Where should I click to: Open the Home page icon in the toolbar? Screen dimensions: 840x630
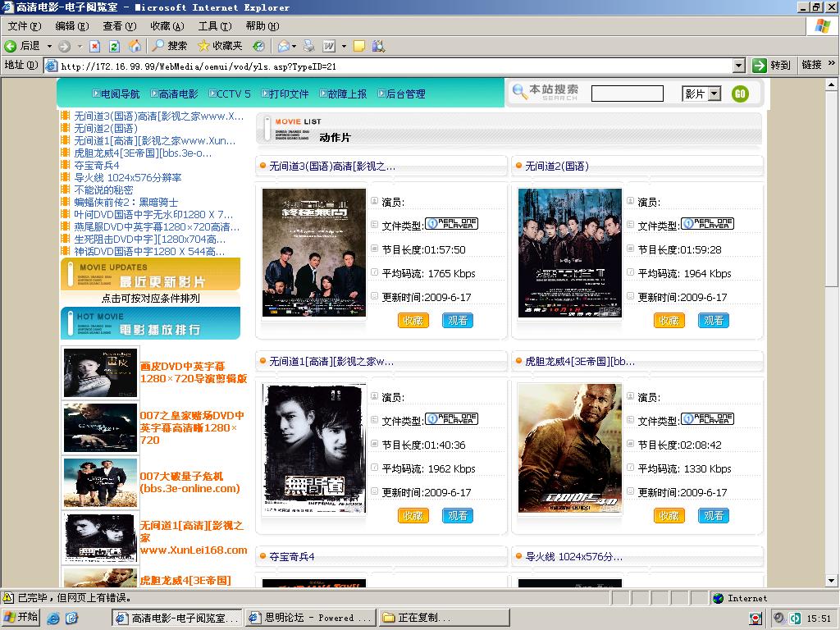click(x=135, y=46)
